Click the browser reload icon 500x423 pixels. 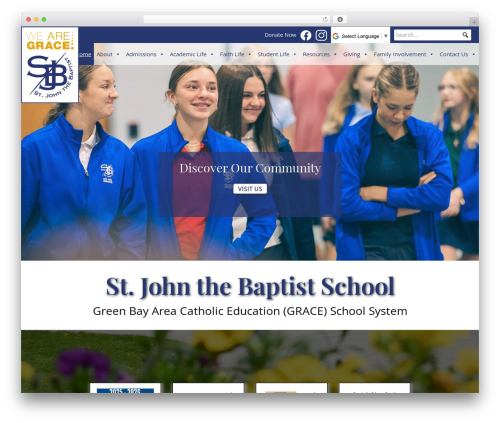tap(325, 20)
